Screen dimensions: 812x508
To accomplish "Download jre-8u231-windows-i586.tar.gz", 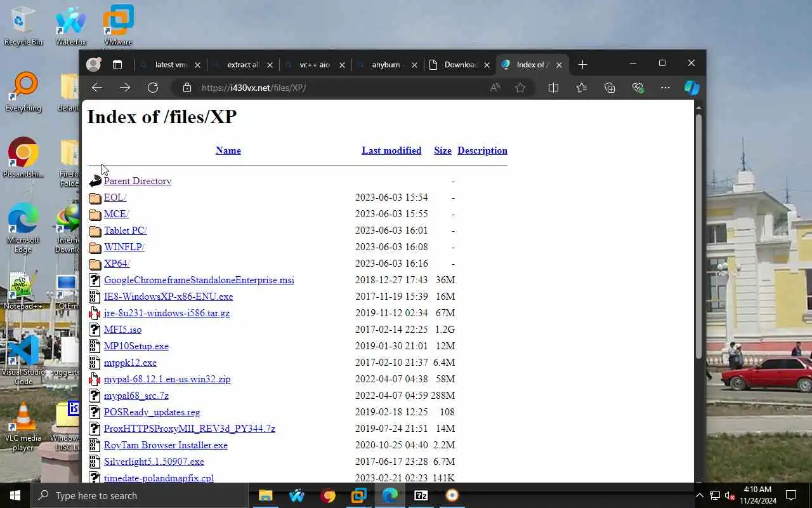I will tap(167, 313).
